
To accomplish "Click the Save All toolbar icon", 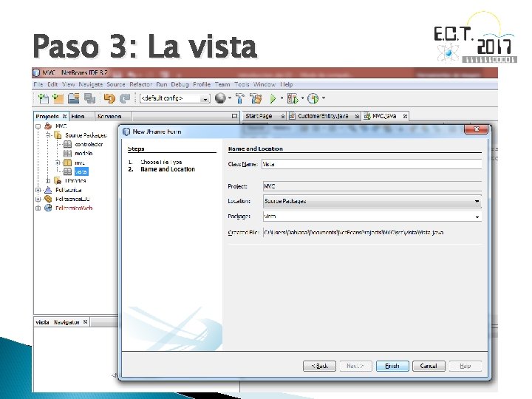I will pos(89,98).
